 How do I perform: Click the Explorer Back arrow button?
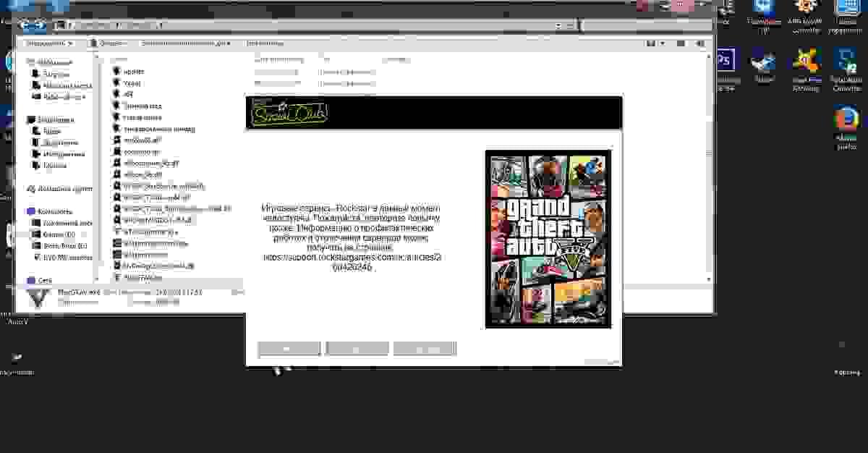click(x=28, y=26)
